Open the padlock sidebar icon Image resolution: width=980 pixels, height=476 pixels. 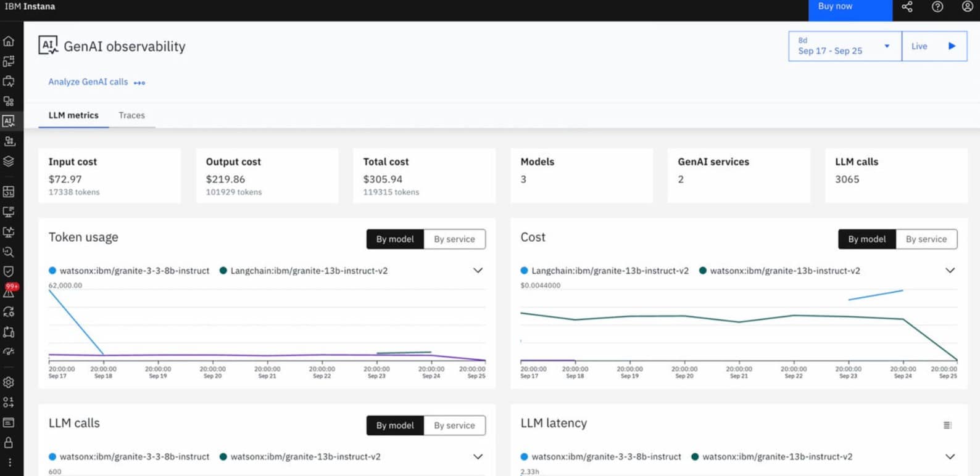pyautogui.click(x=9, y=443)
